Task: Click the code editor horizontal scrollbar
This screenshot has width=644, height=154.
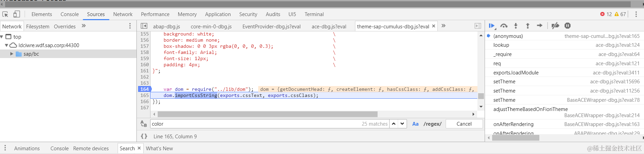Action: (x=267, y=114)
